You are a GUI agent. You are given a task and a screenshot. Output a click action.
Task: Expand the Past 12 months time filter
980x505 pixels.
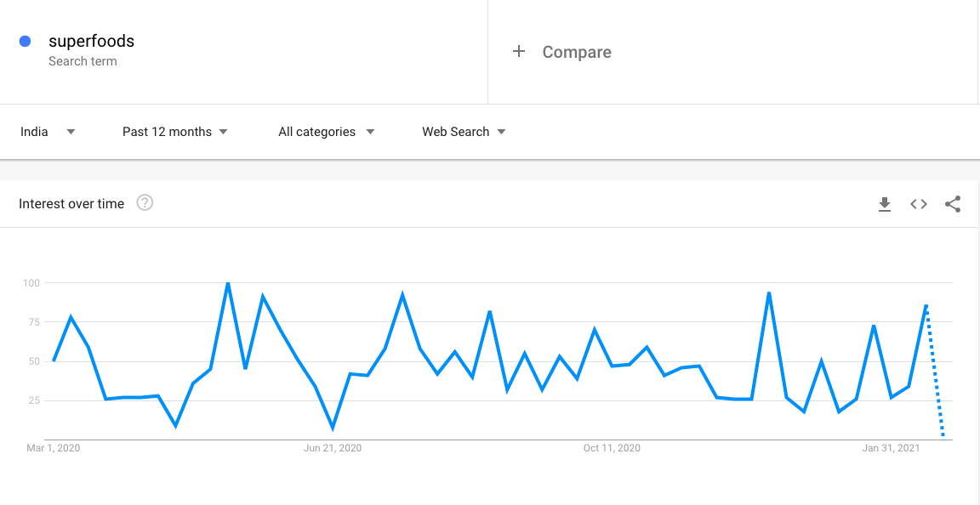tap(175, 132)
